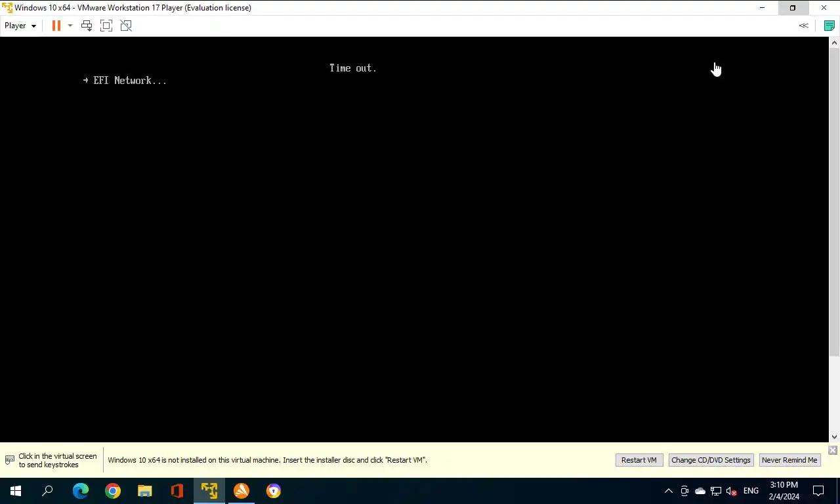The width and height of the screenshot is (840, 504).
Task: Click Never Remind Me button
Action: pos(789,460)
